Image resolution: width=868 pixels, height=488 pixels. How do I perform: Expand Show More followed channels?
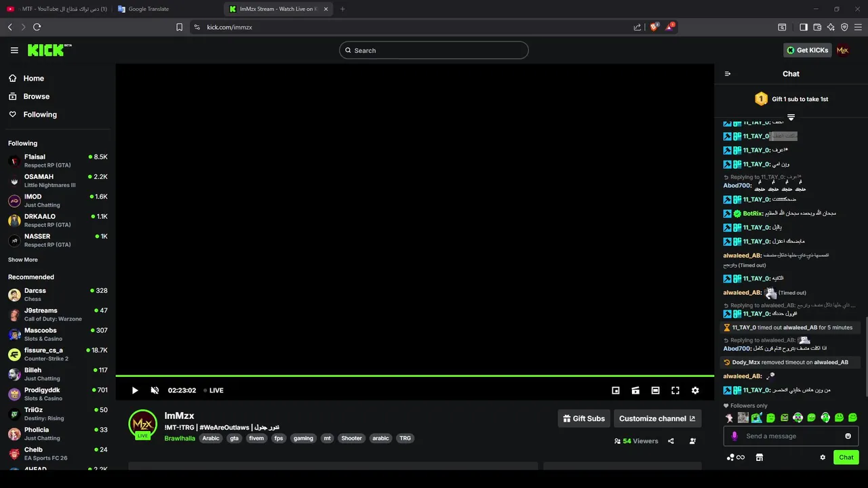(x=23, y=260)
